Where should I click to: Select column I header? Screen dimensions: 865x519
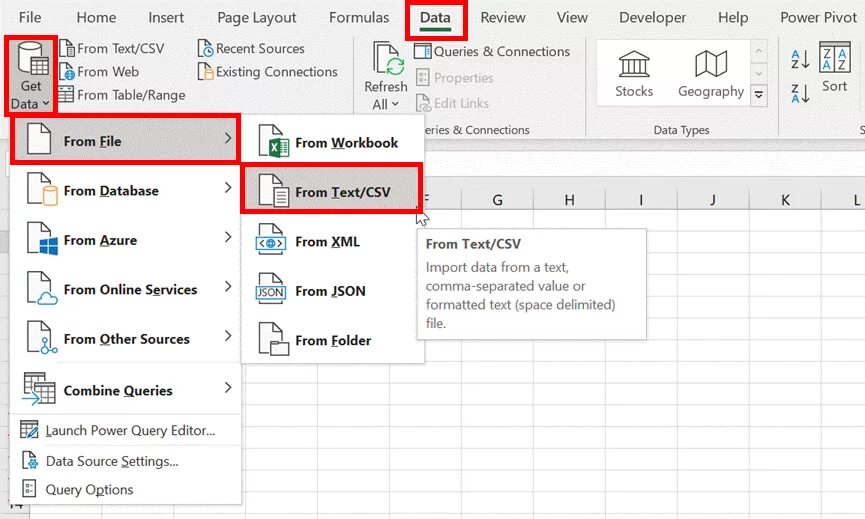(641, 200)
